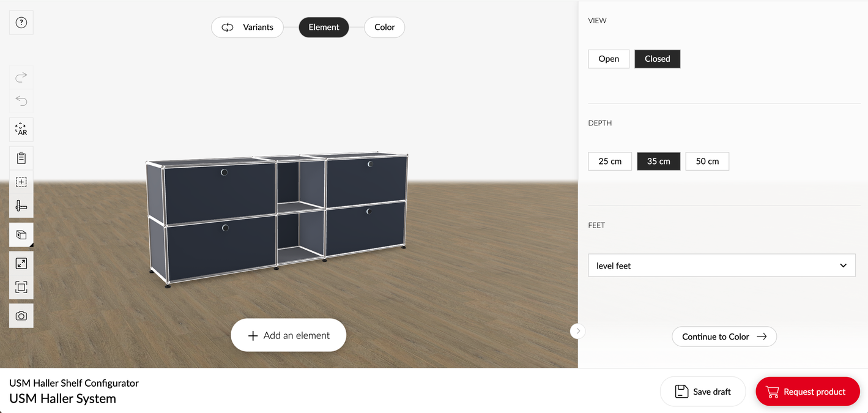Enter fullscreen using the expand arrows icon
Screen dimensions: 868x413
click(x=21, y=262)
